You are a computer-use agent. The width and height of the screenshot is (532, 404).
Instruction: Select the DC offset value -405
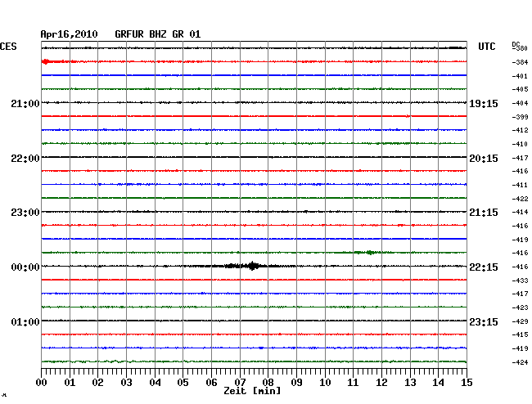coord(520,89)
